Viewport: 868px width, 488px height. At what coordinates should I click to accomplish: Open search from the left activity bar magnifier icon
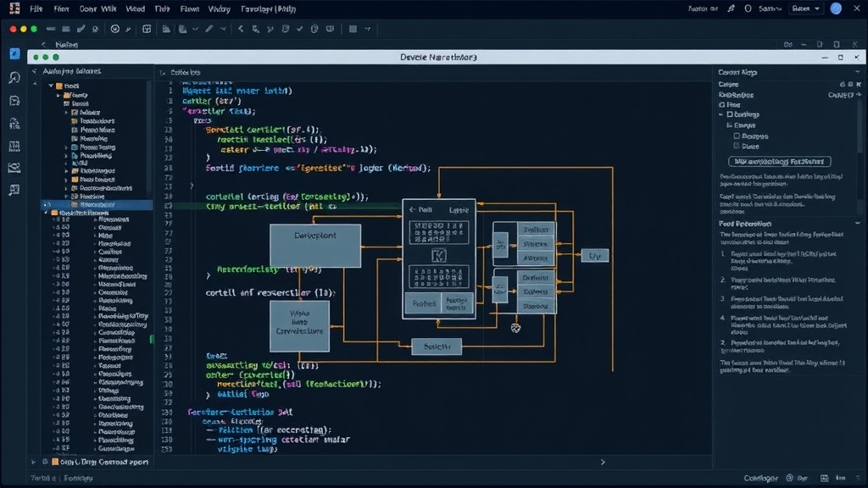[14, 77]
